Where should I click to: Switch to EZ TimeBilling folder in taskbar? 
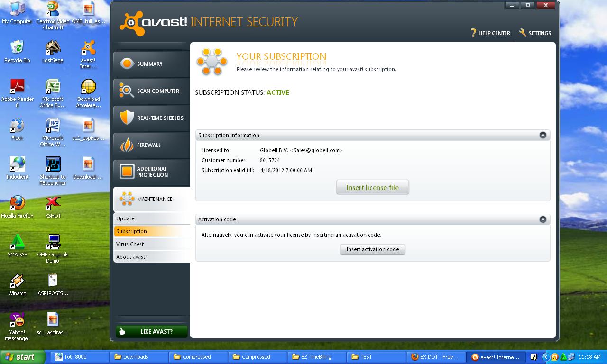[x=316, y=357]
